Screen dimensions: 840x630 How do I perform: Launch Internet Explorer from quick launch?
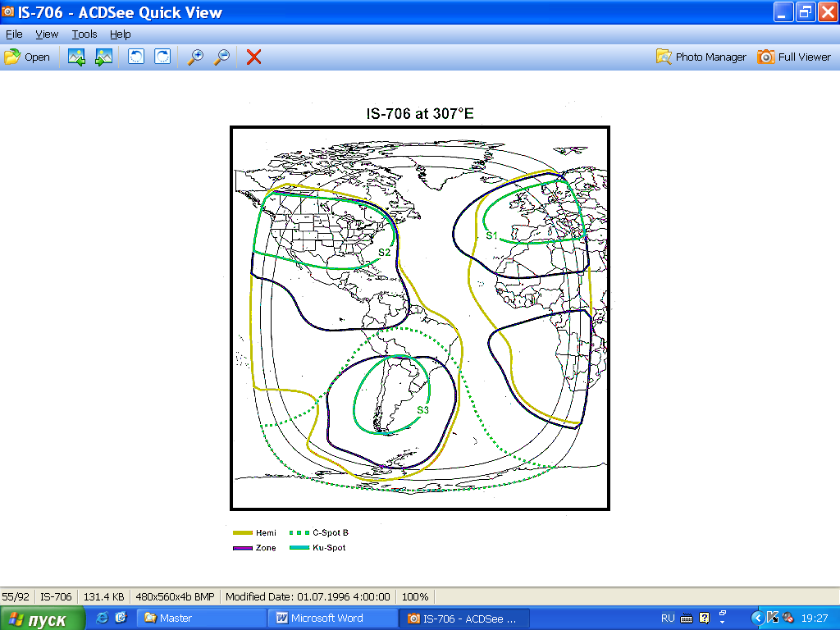click(101, 618)
